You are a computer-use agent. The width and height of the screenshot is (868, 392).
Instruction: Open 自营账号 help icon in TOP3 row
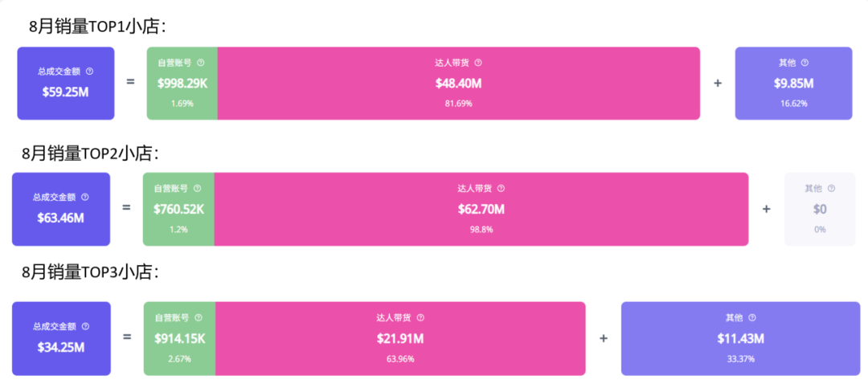click(198, 318)
